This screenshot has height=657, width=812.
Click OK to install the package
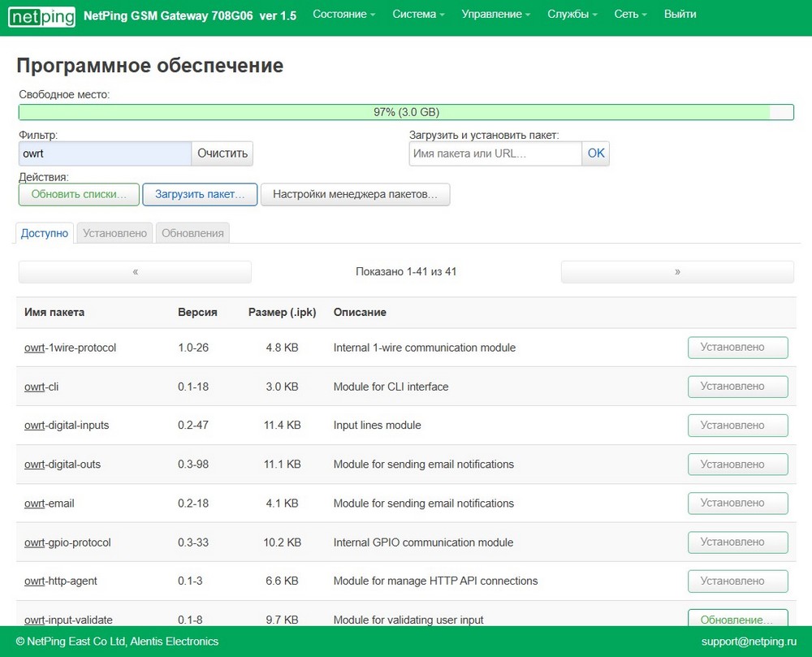596,153
